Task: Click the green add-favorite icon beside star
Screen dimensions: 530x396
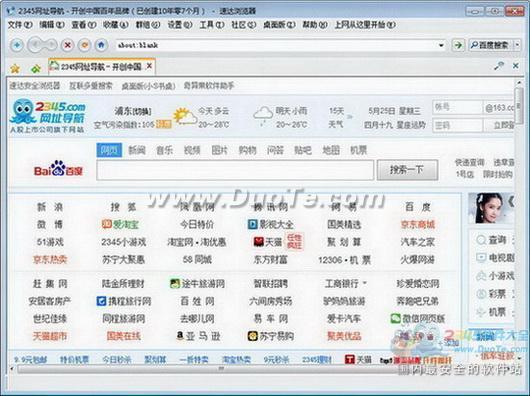Action: (35, 69)
